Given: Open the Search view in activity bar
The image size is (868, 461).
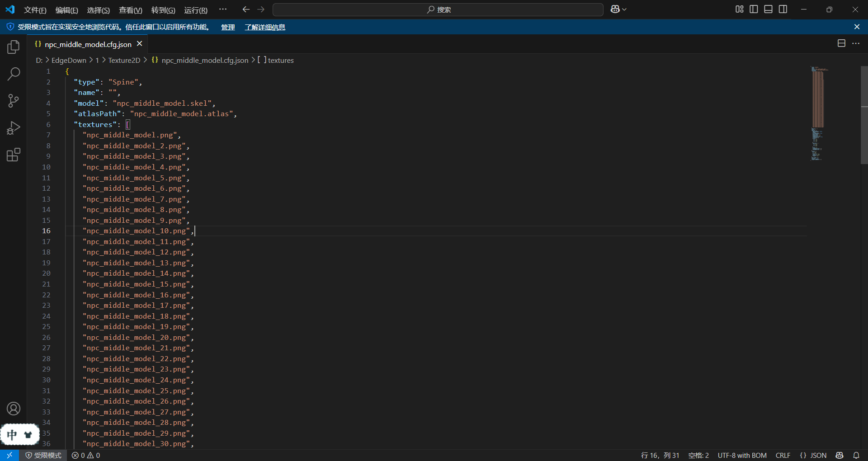Looking at the screenshot, I should [x=14, y=74].
